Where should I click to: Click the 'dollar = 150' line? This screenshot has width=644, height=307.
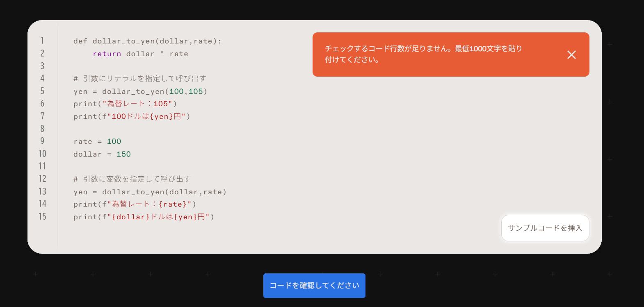click(102, 154)
